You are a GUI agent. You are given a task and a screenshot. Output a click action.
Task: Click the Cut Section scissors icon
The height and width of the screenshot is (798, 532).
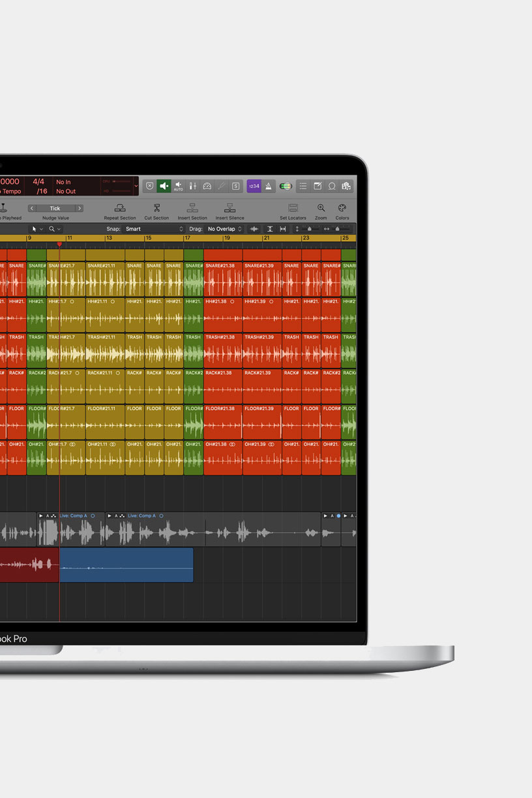pyautogui.click(x=156, y=208)
